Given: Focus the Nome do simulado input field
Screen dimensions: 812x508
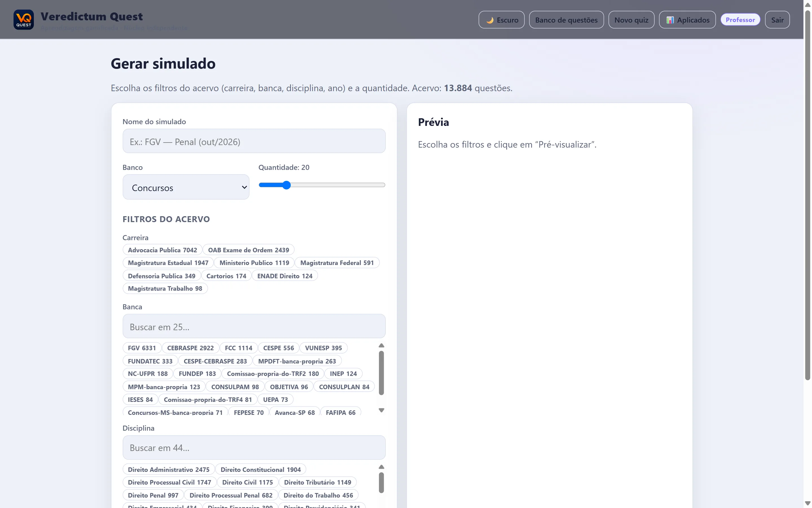Looking at the screenshot, I should point(254,141).
